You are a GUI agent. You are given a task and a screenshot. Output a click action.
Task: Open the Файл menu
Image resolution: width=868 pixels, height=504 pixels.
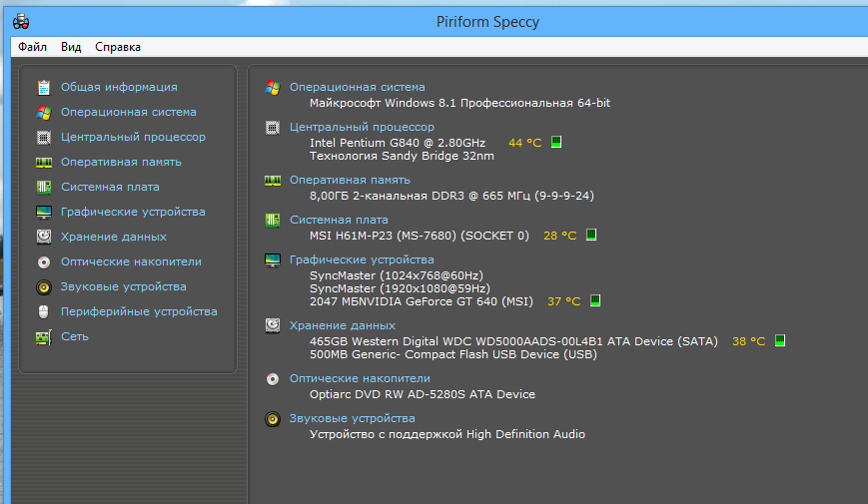pyautogui.click(x=32, y=47)
